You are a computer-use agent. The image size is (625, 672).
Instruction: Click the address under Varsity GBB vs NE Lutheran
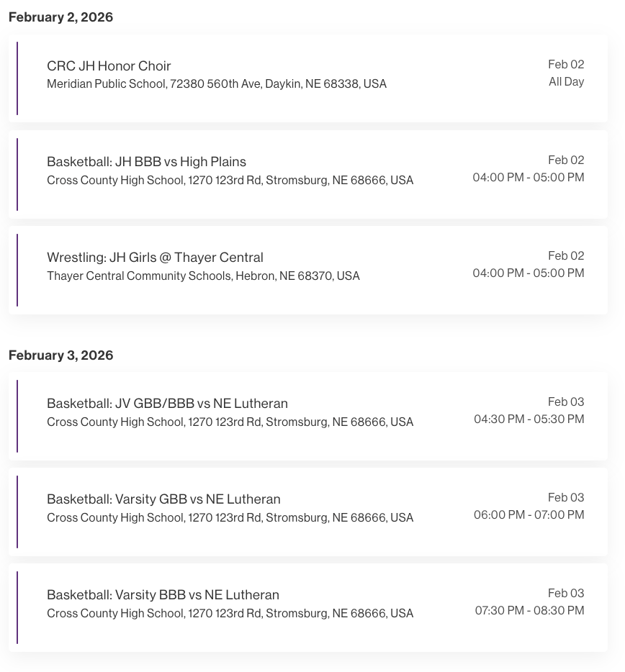coord(230,518)
